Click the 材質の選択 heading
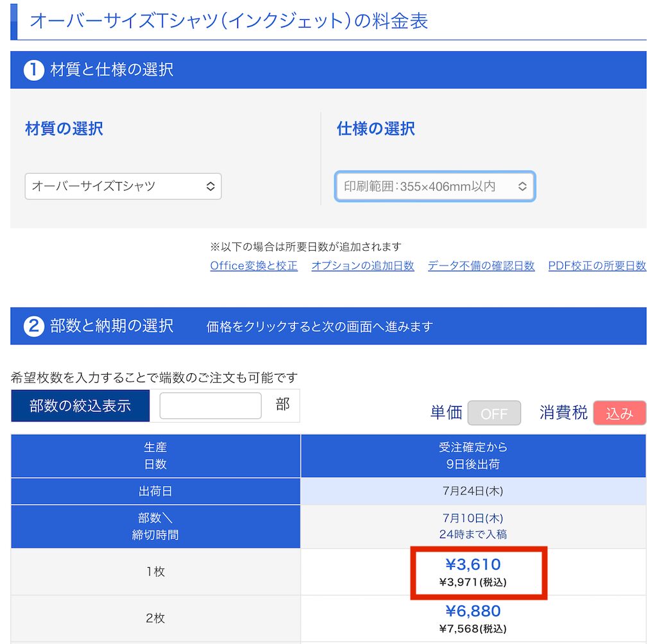657x644 pixels. (64, 129)
